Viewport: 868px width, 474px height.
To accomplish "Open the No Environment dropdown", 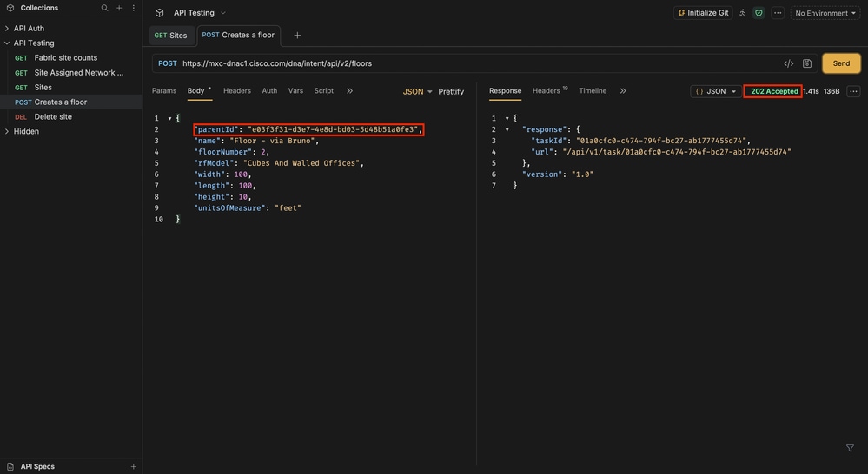I will [x=825, y=13].
